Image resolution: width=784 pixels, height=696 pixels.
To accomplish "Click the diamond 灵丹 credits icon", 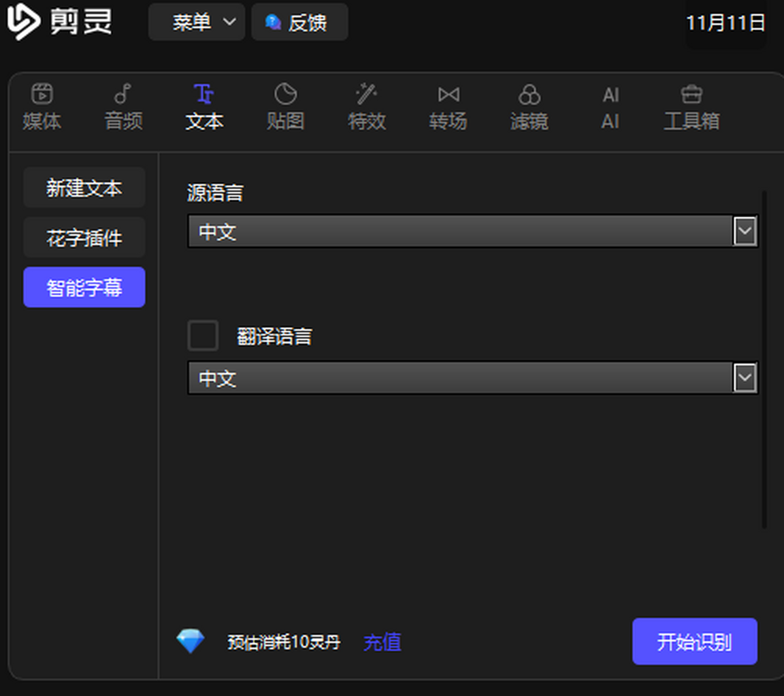I will (190, 642).
